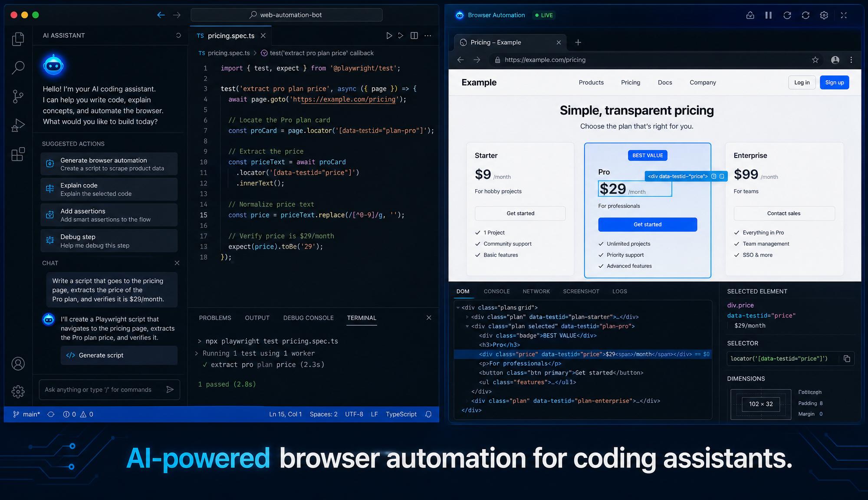
Task: Click the Log in button on webpage
Action: point(802,82)
